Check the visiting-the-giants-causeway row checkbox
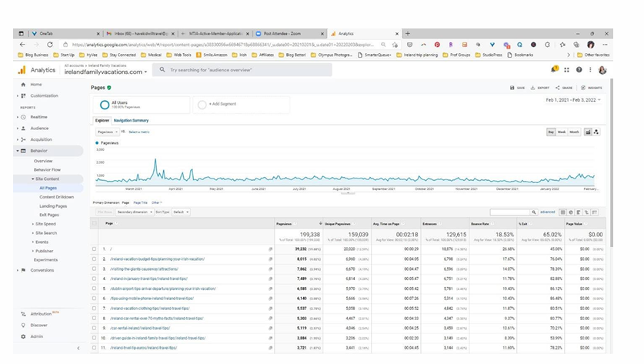This screenshot has width=644, height=364. (95, 269)
